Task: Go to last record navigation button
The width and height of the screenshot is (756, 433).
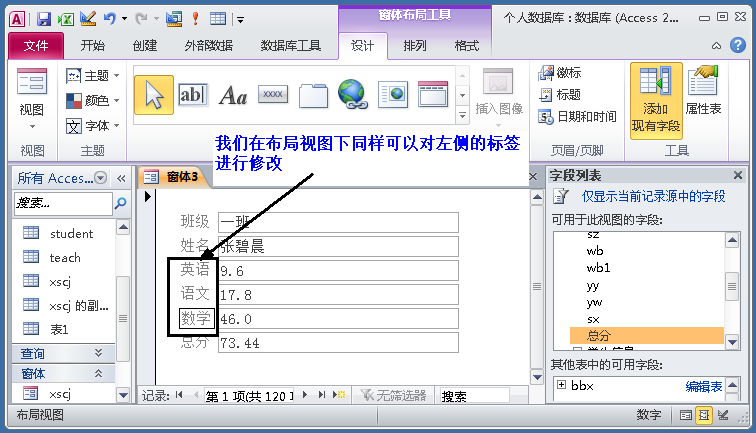Action: point(322,395)
